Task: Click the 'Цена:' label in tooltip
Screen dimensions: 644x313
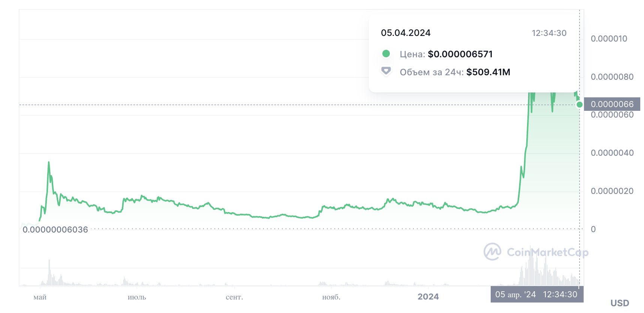Action: (412, 54)
